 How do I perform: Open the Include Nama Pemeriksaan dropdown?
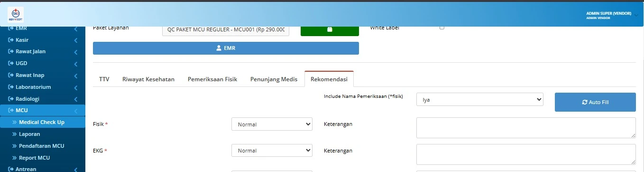(479, 100)
